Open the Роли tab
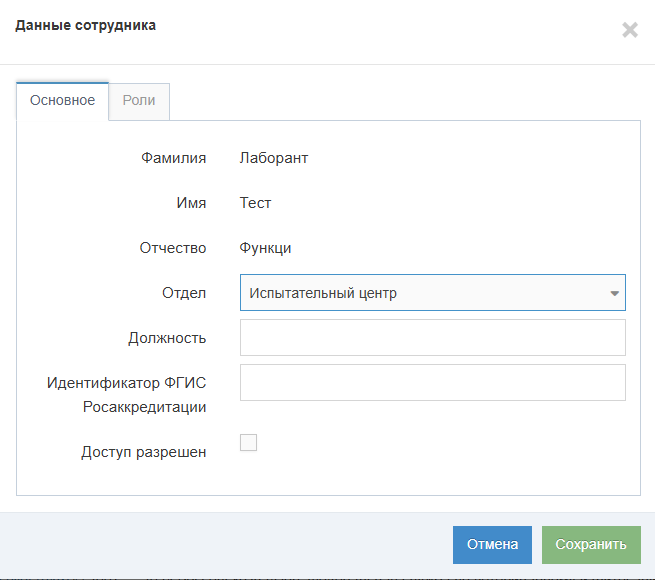Viewport: 655px width, 580px height. tap(139, 101)
